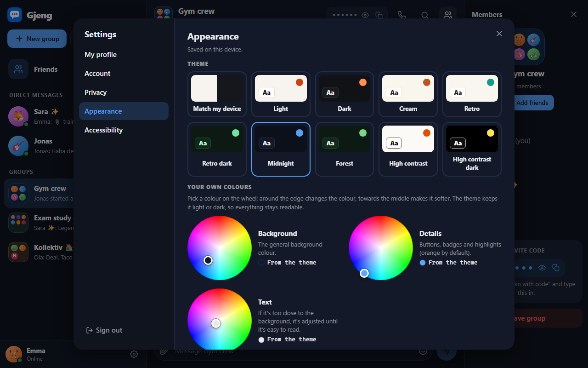
Task: Show the invite code in the Members panel
Action: [542, 268]
